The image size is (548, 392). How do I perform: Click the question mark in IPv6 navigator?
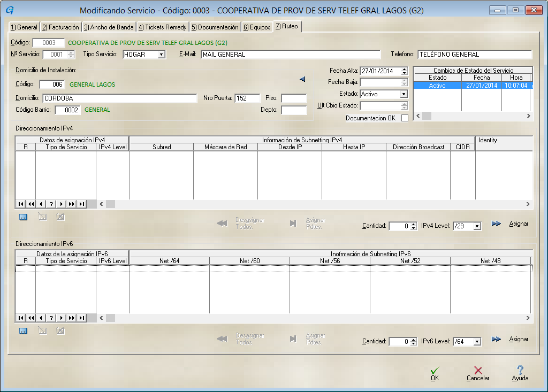51,318
